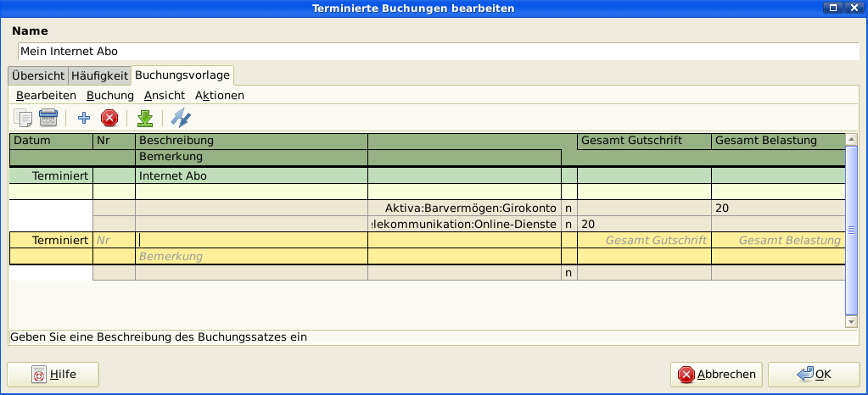Click the blue Jump arrows icon
The image size is (868, 395).
pyautogui.click(x=181, y=118)
